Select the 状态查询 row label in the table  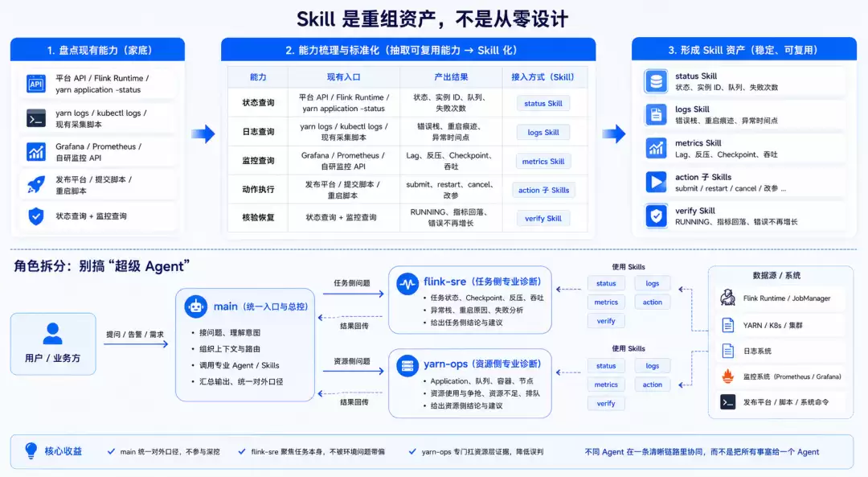pos(258,102)
